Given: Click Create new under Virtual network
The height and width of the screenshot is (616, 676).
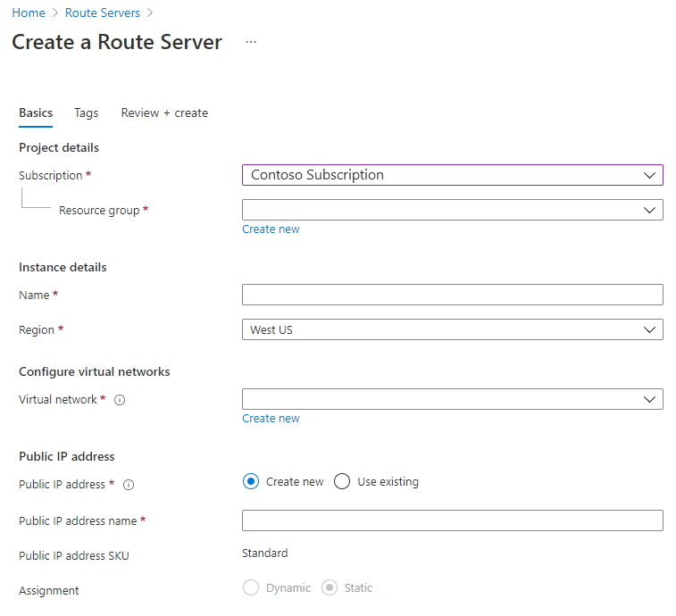Looking at the screenshot, I should pos(271,419).
